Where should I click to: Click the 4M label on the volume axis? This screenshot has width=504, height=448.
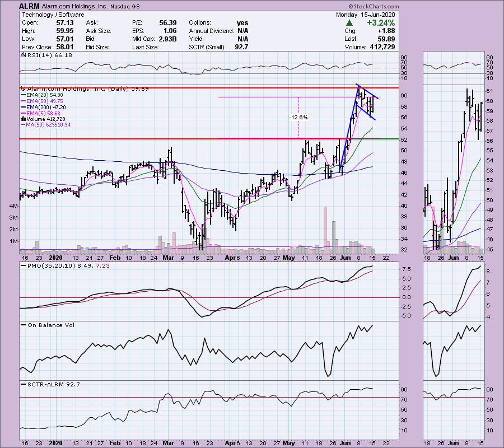point(13,206)
